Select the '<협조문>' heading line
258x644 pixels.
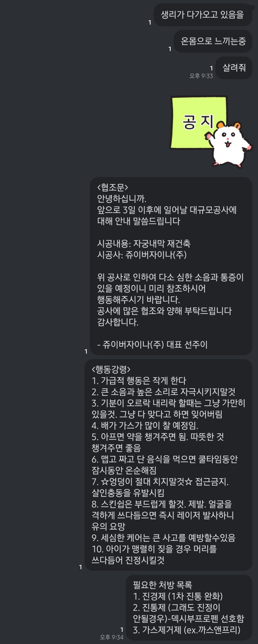pyautogui.click(x=113, y=187)
